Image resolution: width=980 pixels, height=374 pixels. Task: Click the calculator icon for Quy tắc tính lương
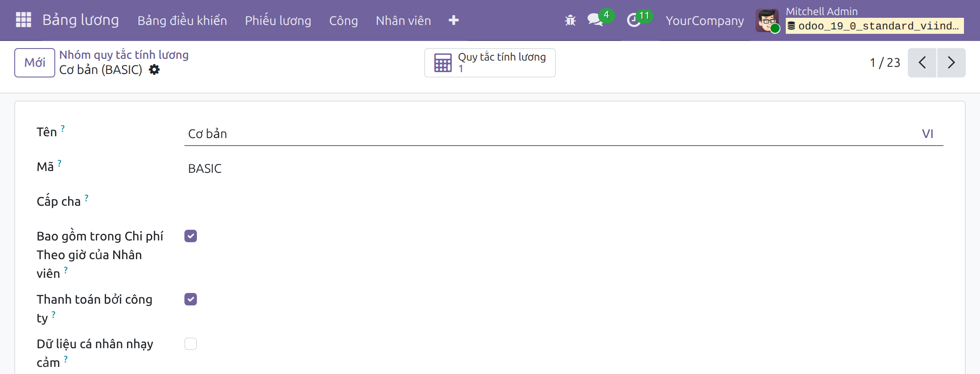pos(443,63)
